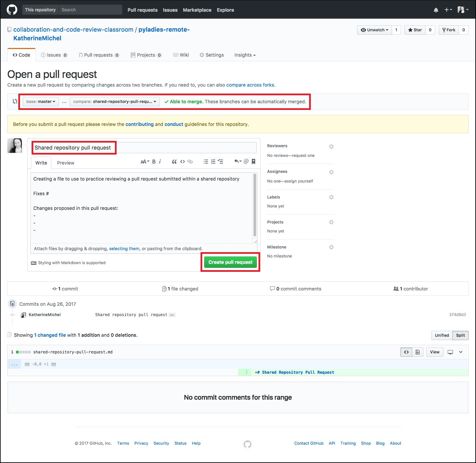Click the pull request description text area
476x463 pixels.
(142, 208)
